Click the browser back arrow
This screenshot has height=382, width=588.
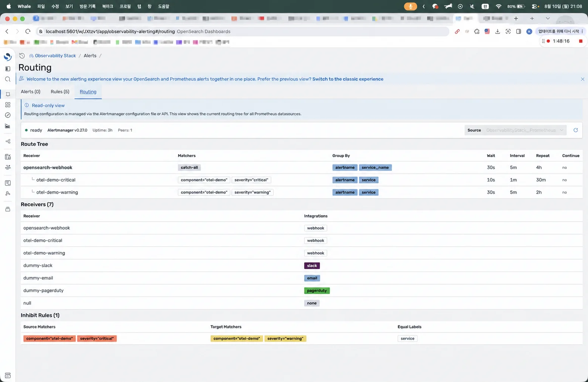7,31
